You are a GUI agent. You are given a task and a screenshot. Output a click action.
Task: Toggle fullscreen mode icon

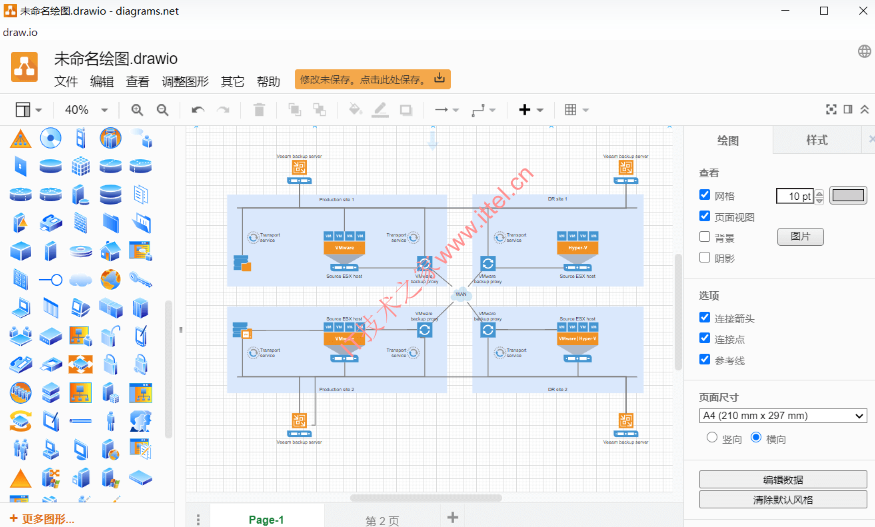[x=831, y=109]
